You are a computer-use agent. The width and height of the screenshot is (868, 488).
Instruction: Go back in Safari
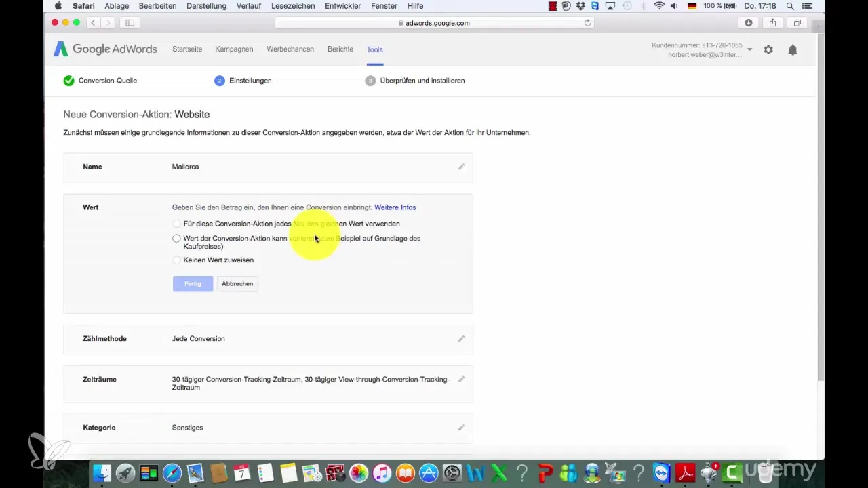tap(93, 23)
